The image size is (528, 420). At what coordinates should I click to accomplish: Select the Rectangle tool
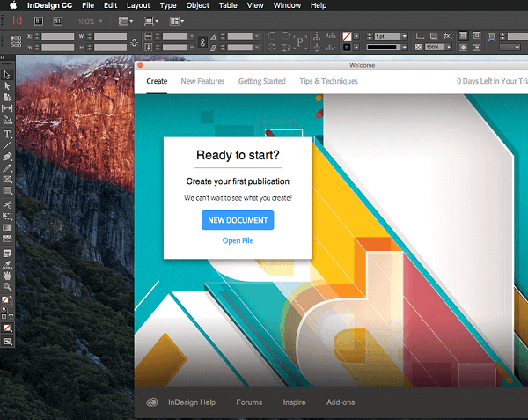pos(7,191)
